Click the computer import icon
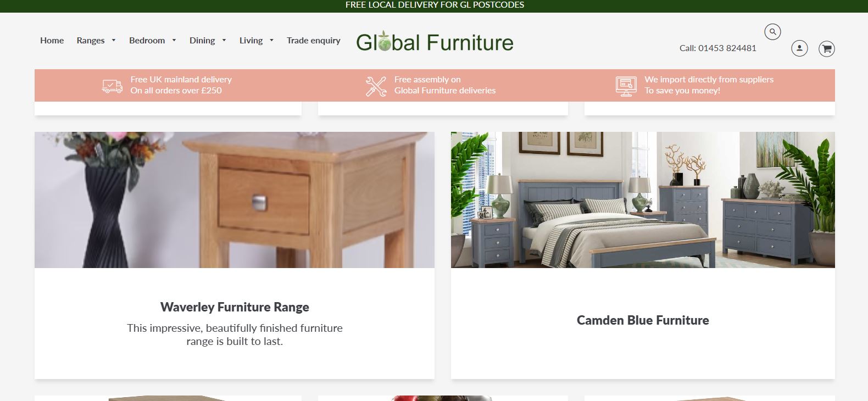The height and width of the screenshot is (401, 868). click(626, 86)
